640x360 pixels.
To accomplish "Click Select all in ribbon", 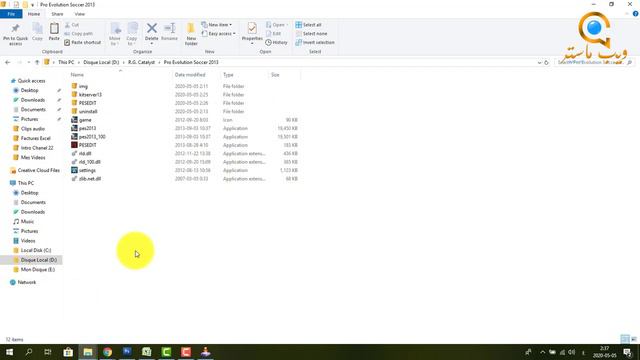I will point(309,25).
